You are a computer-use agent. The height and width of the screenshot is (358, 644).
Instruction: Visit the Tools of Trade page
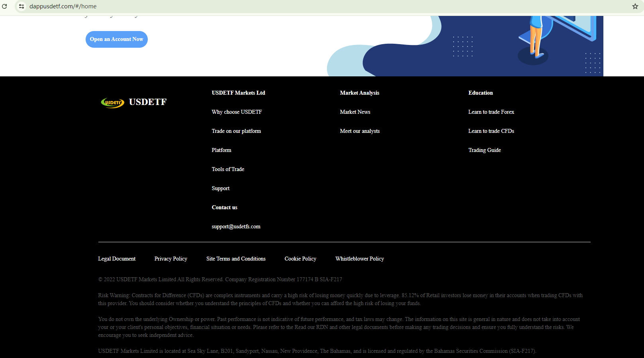228,169
